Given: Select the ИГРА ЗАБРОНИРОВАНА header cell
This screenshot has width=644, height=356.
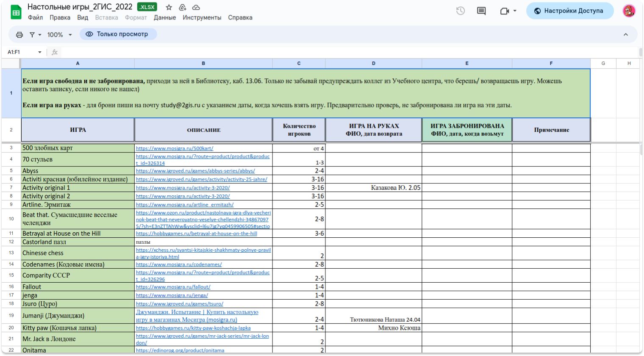Looking at the screenshot, I should point(467,130).
